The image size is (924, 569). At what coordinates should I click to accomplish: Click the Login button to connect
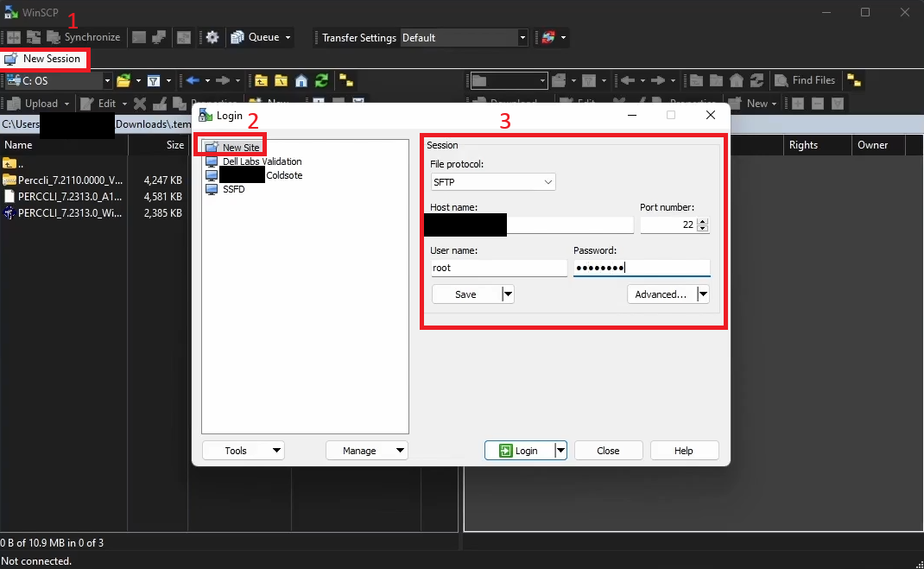click(x=520, y=450)
